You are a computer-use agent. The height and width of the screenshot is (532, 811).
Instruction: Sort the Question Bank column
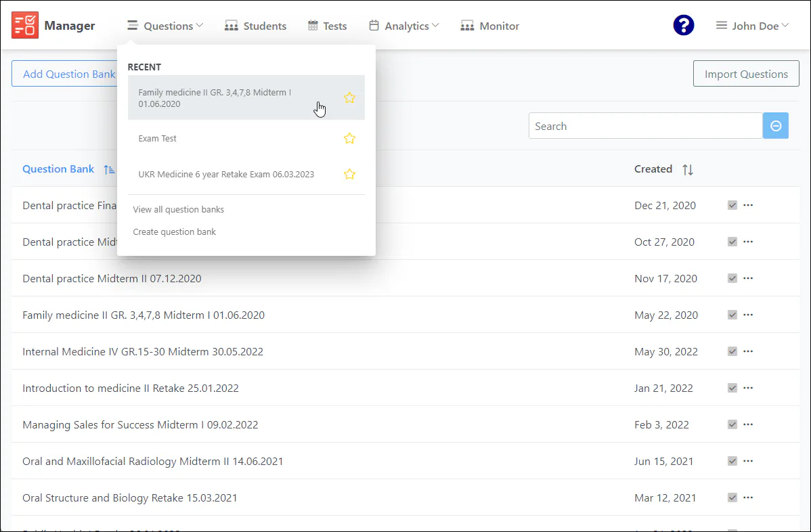pos(109,169)
